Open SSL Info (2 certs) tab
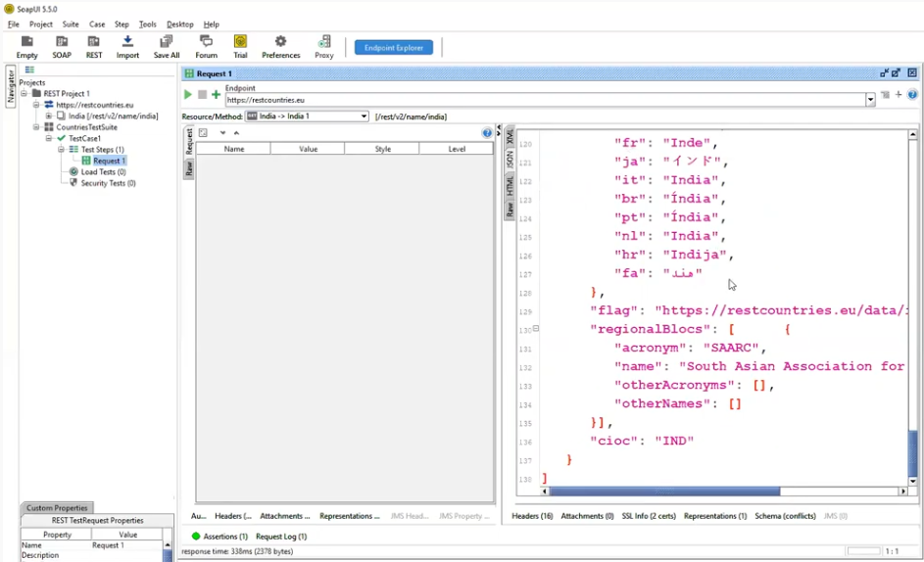The image size is (924, 562). 649,516
